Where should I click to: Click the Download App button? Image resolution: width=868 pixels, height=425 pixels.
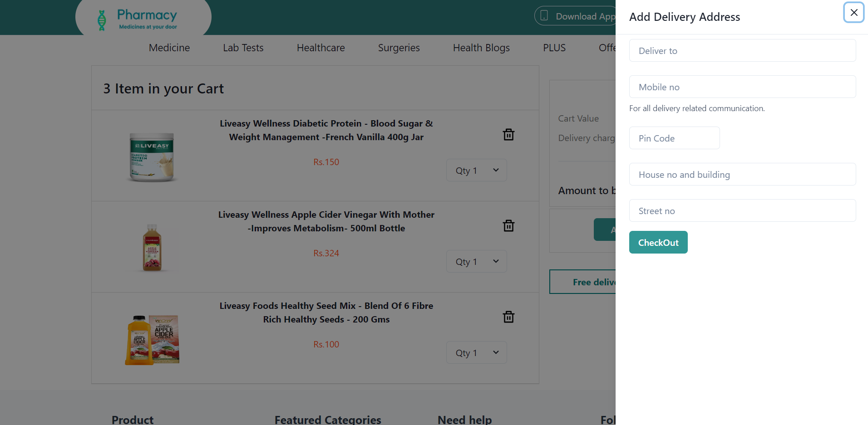pos(575,16)
